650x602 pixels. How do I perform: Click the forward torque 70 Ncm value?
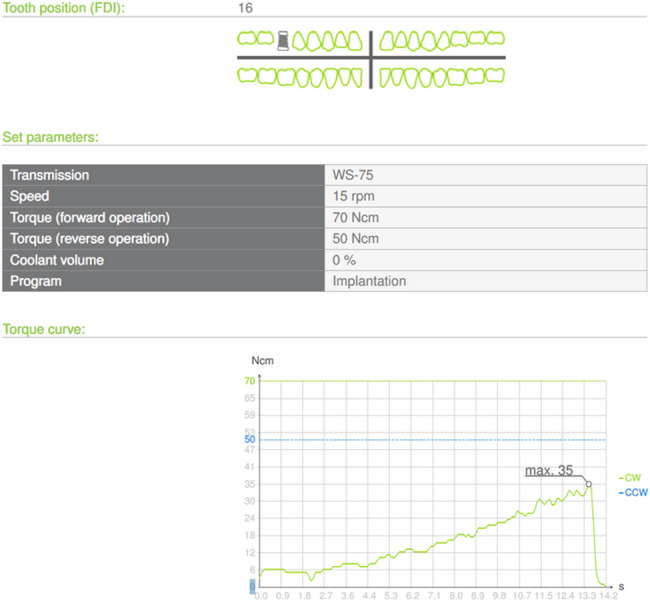[355, 217]
